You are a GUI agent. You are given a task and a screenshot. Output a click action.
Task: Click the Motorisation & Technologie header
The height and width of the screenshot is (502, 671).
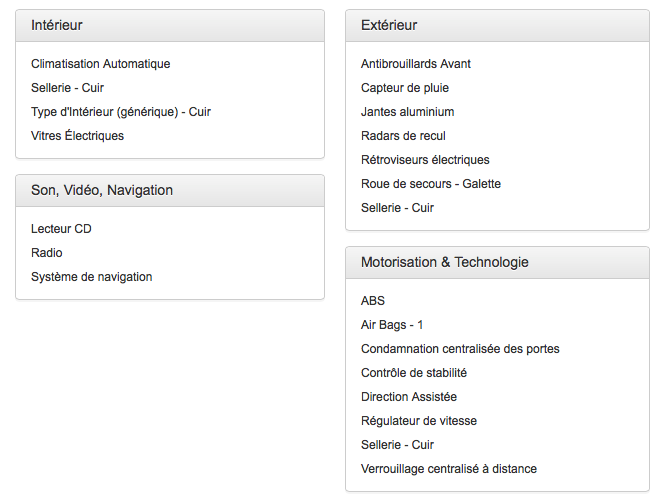497,263
